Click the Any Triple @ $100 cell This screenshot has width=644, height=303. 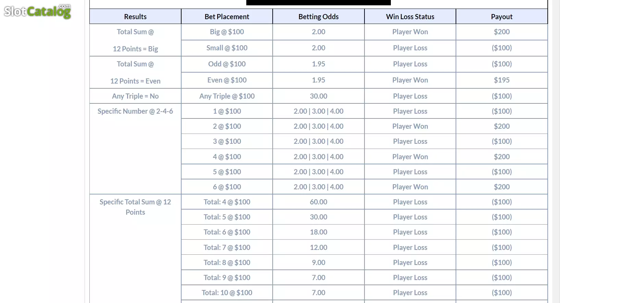(227, 96)
